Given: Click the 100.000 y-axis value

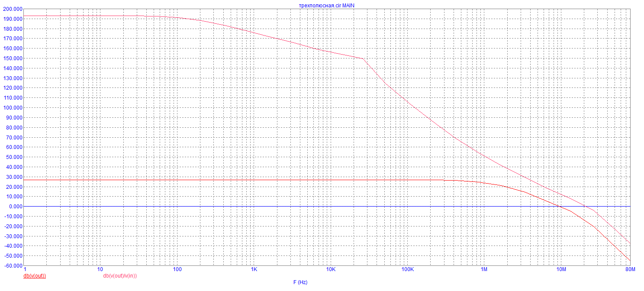Looking at the screenshot, I should click(x=13, y=108).
